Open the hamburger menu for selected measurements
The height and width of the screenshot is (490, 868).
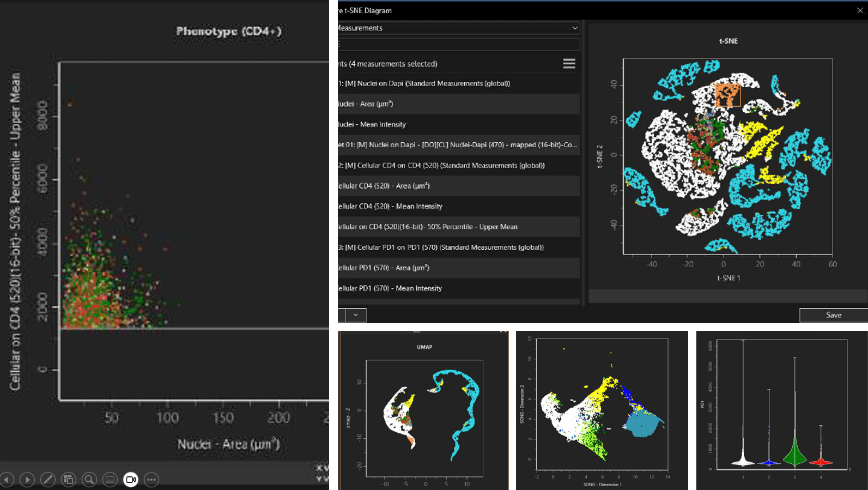coord(569,64)
